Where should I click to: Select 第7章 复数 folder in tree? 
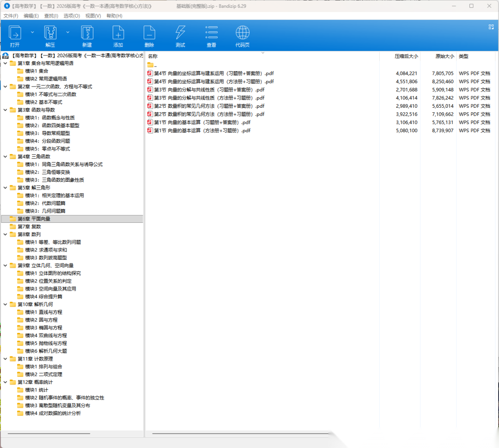click(x=29, y=227)
